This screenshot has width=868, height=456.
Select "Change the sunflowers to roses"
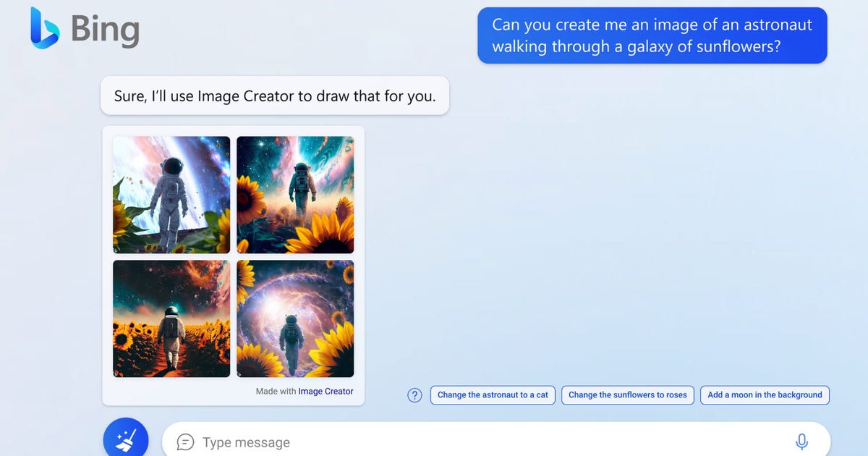(628, 395)
